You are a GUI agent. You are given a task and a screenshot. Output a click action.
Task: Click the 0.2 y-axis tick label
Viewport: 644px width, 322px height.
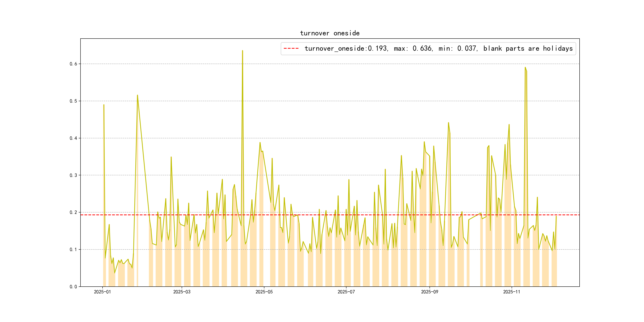click(x=73, y=212)
